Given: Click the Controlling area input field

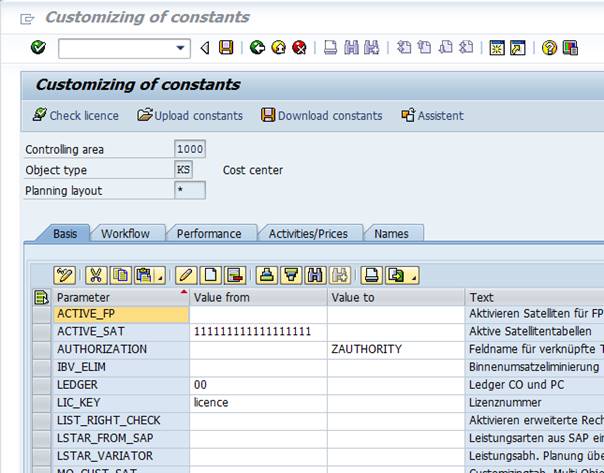Looking at the screenshot, I should [x=189, y=150].
